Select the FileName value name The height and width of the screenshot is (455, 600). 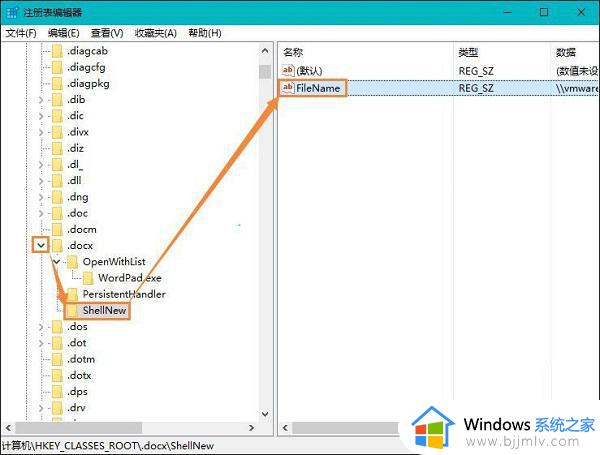click(318, 88)
